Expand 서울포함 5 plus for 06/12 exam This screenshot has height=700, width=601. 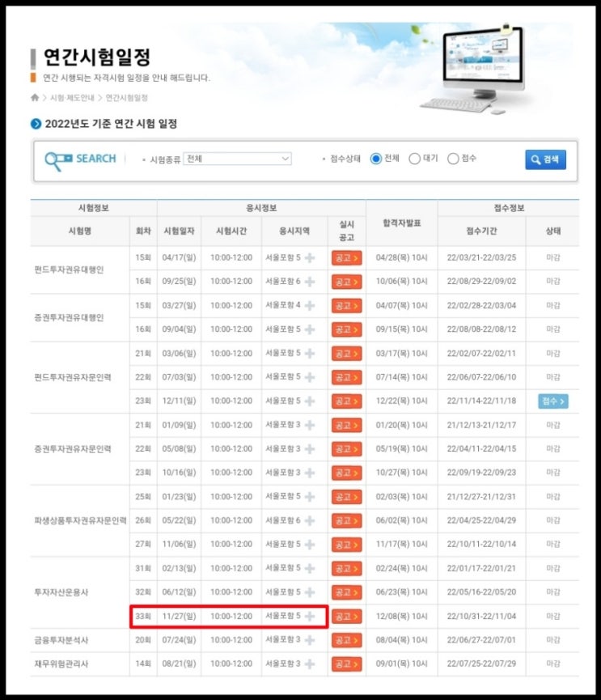coord(310,592)
